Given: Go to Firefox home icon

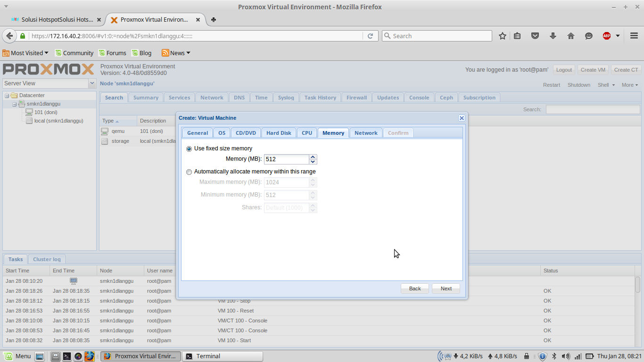Looking at the screenshot, I should pos(571,36).
